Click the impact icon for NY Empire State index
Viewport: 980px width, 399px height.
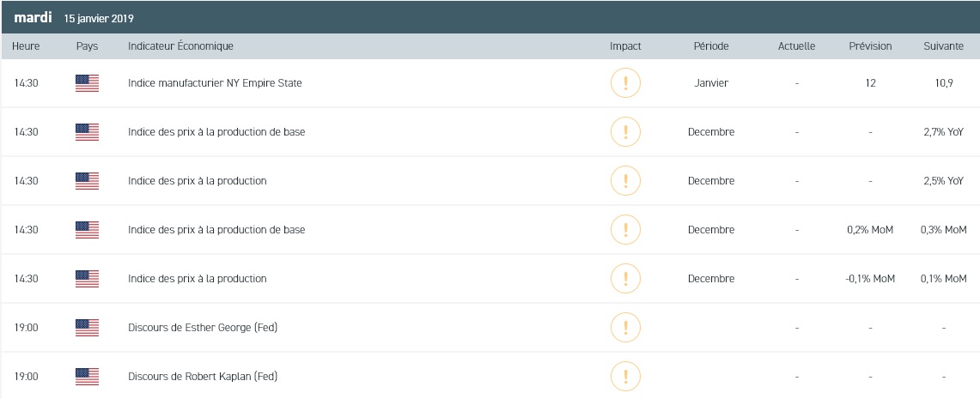pyautogui.click(x=625, y=83)
